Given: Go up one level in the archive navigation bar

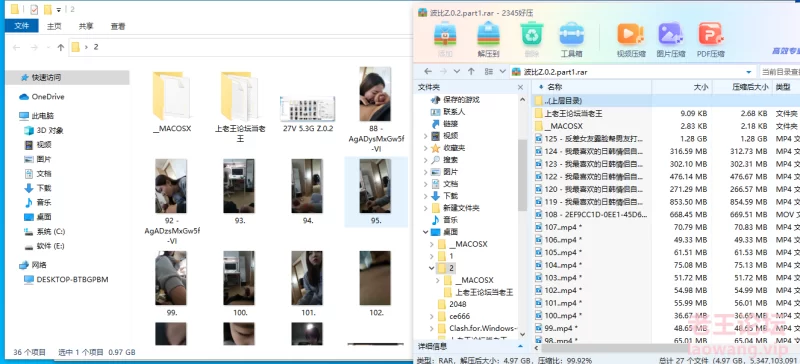Looking at the screenshot, I should pyautogui.click(x=471, y=71).
